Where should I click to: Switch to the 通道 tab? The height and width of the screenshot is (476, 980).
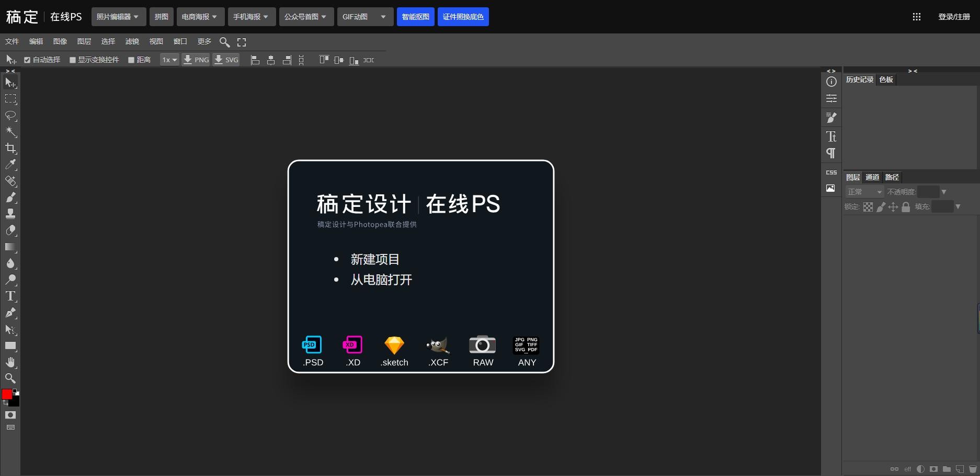(872, 178)
